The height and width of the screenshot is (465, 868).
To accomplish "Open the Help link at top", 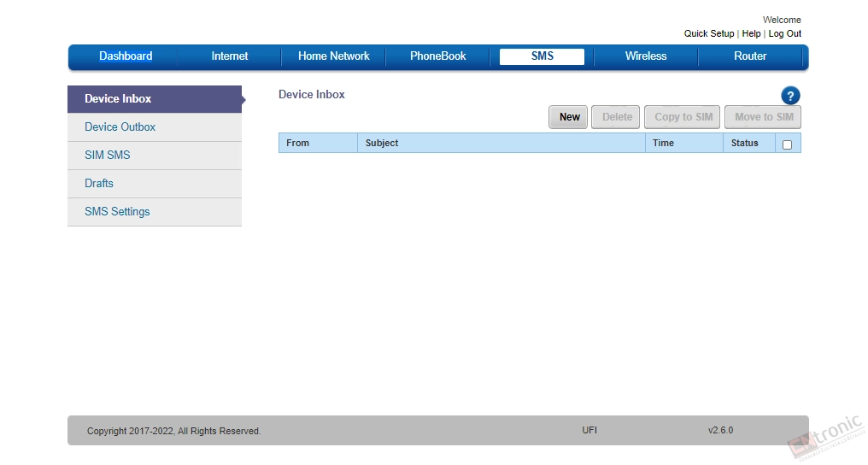I will [751, 34].
